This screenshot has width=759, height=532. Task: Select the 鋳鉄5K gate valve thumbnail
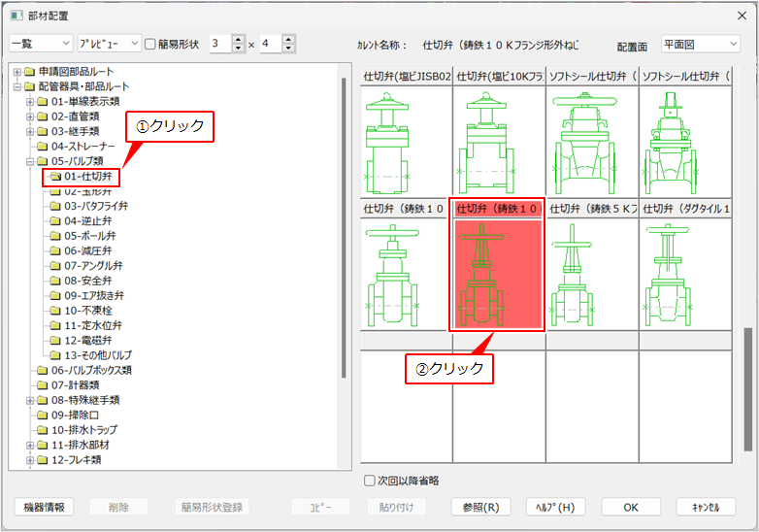click(591, 273)
